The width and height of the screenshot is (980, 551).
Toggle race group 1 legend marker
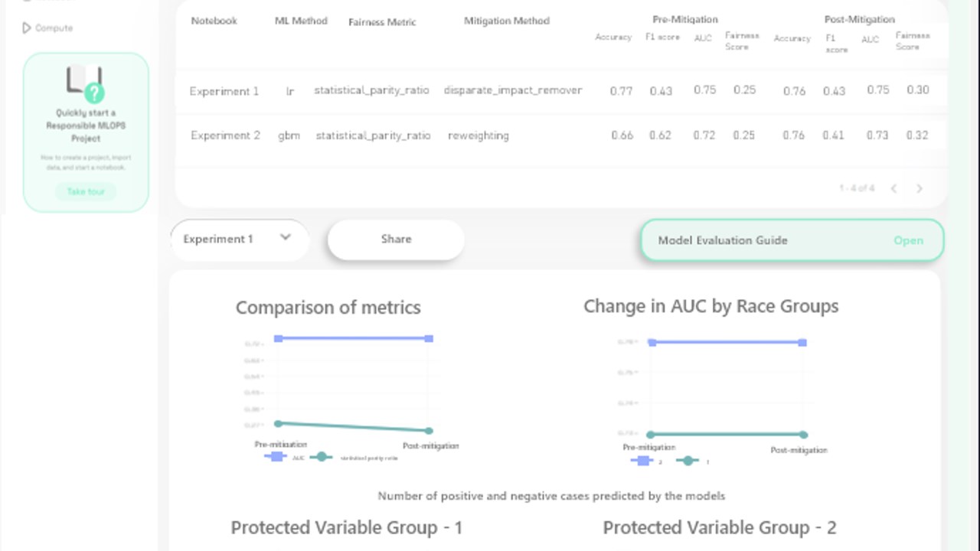point(688,461)
